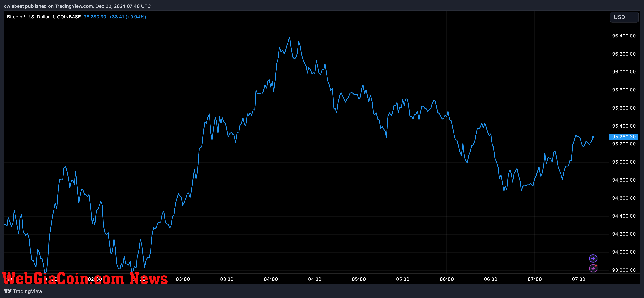Click the 05:30 time axis label

click(x=403, y=279)
